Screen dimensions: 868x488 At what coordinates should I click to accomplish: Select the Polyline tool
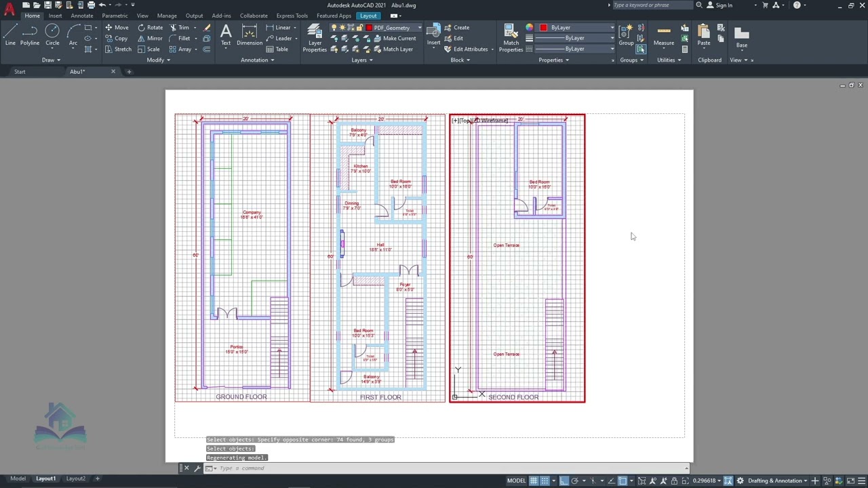coord(30,34)
